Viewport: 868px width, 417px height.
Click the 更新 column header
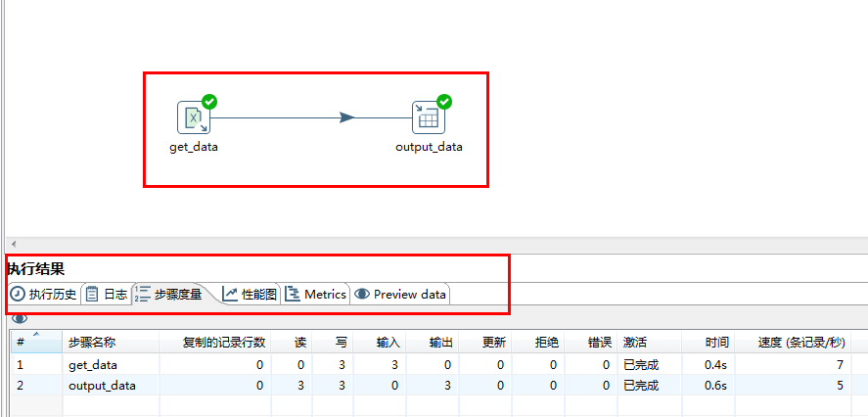pyautogui.click(x=485, y=342)
